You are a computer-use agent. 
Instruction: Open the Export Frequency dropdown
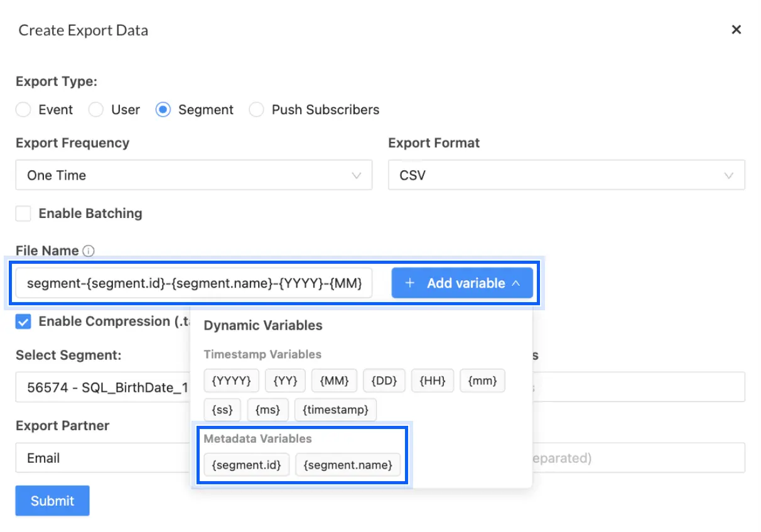[194, 175]
